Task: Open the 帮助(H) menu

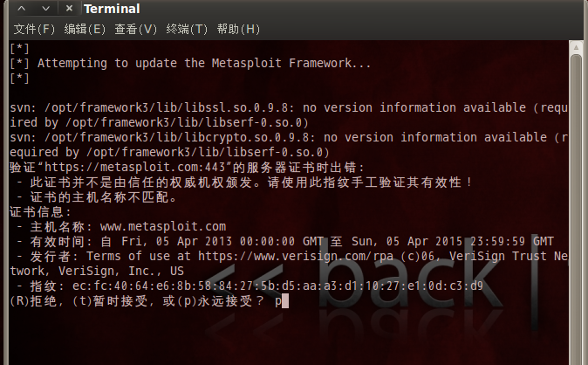Action: pos(238,29)
